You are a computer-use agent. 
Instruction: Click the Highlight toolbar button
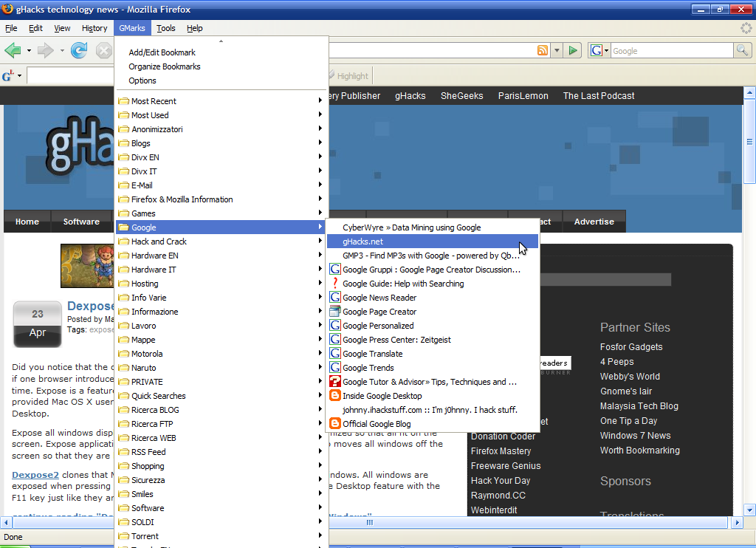coord(349,76)
